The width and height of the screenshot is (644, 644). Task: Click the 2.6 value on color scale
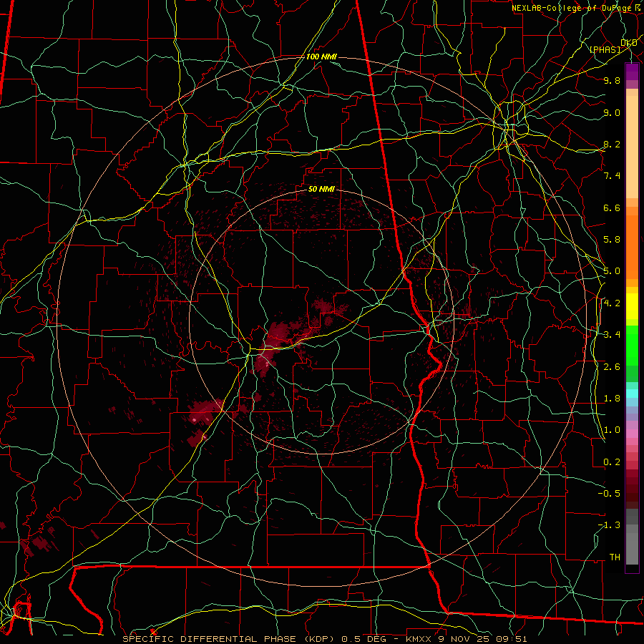pos(612,367)
